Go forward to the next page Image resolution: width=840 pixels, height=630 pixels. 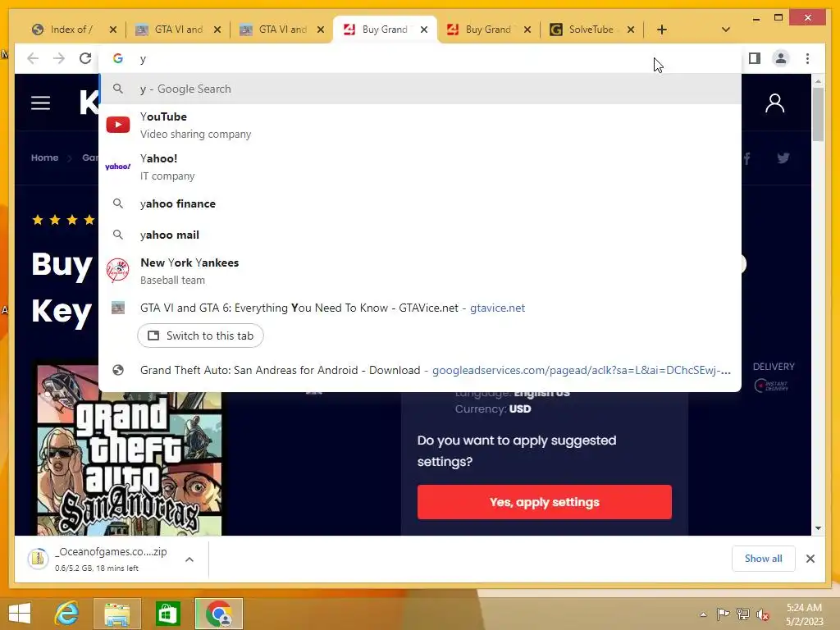click(59, 58)
